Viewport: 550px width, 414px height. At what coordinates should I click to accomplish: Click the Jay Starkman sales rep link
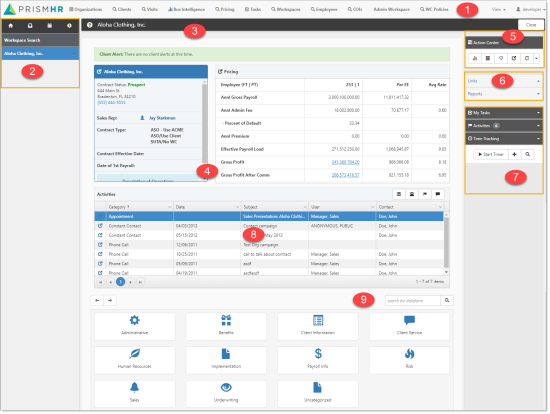162,118
